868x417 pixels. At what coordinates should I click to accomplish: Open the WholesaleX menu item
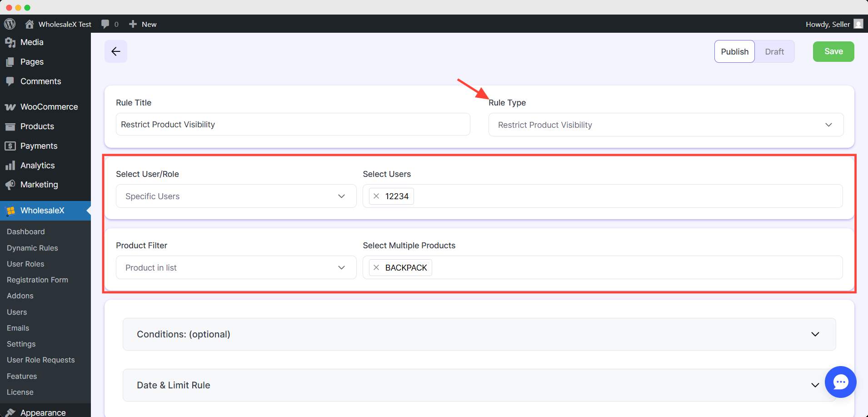45,211
